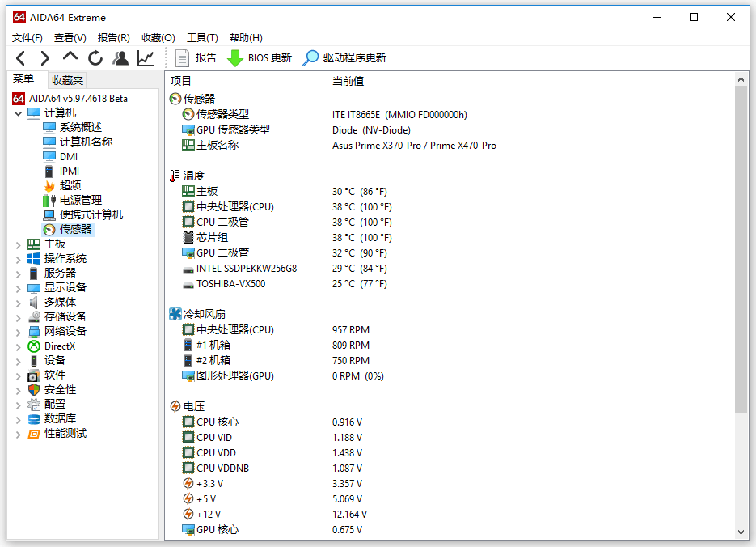The height and width of the screenshot is (547, 756).
Task: Open the 工具(T) menu
Action: [202, 37]
